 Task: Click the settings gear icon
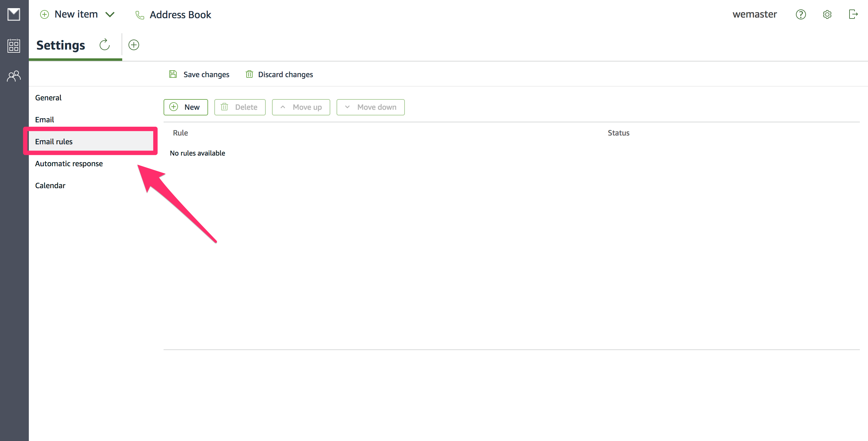[827, 14]
